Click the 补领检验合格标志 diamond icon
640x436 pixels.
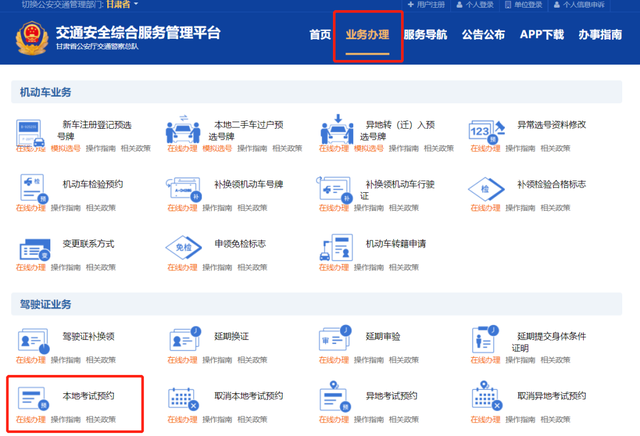[x=486, y=189]
